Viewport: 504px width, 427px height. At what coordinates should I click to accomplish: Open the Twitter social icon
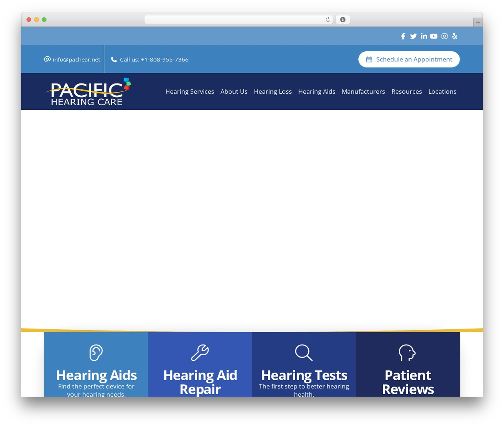pos(413,36)
